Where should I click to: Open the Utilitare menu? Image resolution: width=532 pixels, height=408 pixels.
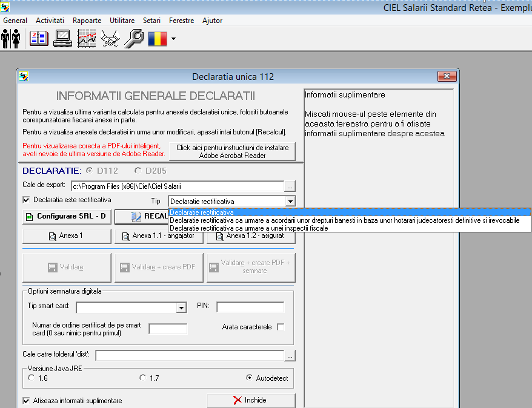tap(122, 21)
